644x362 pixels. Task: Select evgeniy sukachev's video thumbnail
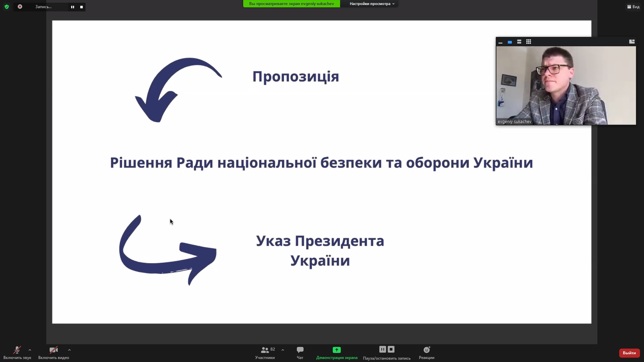pos(566,85)
